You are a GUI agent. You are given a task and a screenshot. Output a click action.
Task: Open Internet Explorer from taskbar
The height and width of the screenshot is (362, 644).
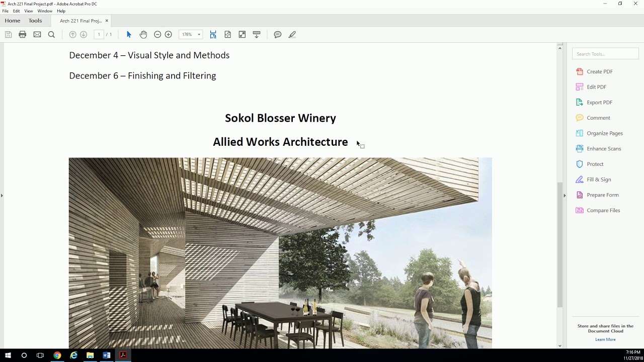(x=74, y=355)
